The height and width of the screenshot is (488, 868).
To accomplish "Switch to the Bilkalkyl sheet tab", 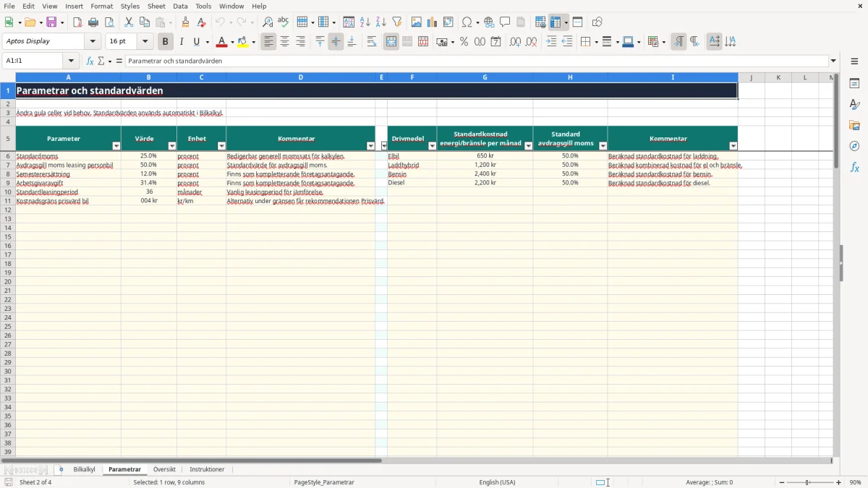I will point(84,470).
